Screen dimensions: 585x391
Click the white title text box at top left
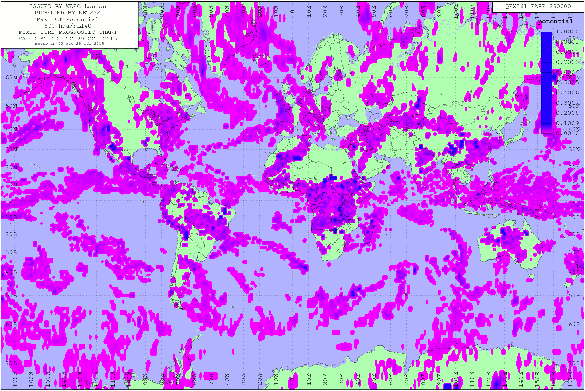click(x=69, y=25)
